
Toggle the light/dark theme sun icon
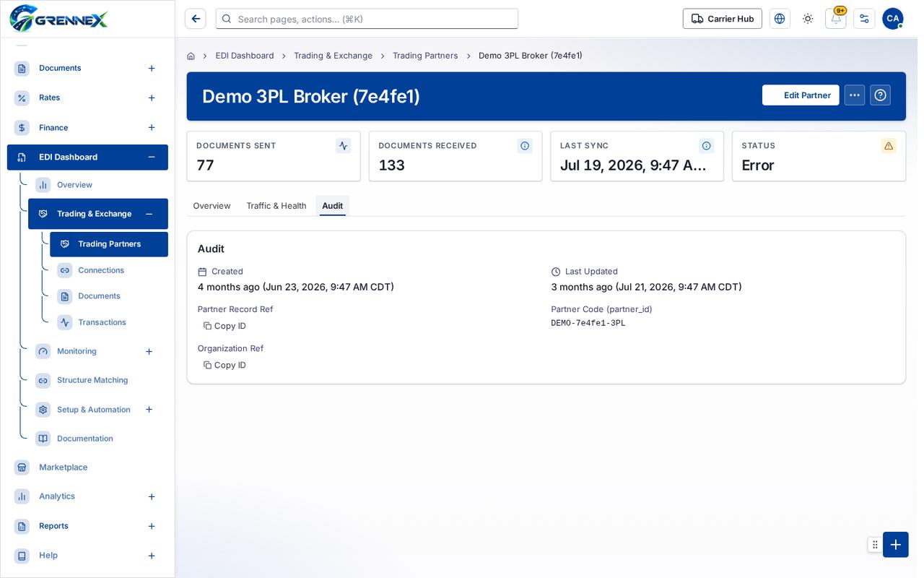pyautogui.click(x=808, y=19)
